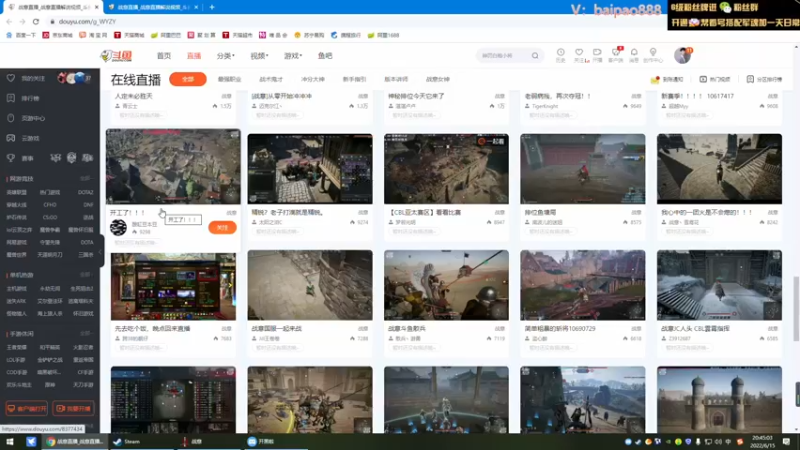Click the orange client open button in sidebar
800x450 pixels.
click(x=27, y=408)
